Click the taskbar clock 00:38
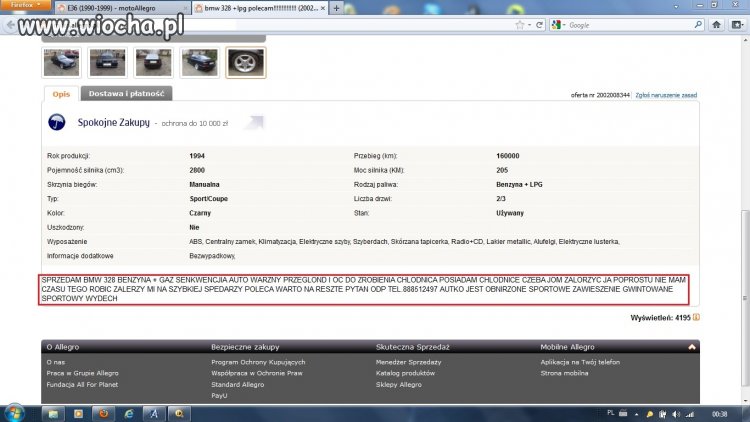This screenshot has height=422, width=750. [719, 414]
